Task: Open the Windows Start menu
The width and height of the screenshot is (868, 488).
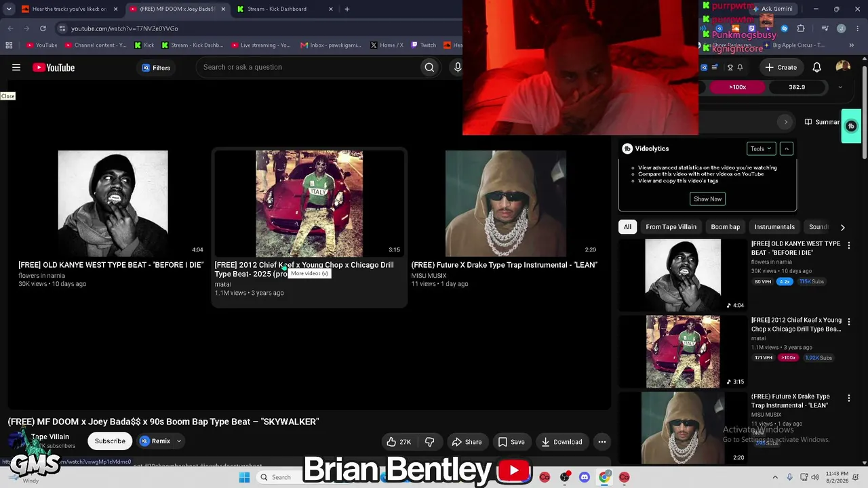Action: [244, 477]
